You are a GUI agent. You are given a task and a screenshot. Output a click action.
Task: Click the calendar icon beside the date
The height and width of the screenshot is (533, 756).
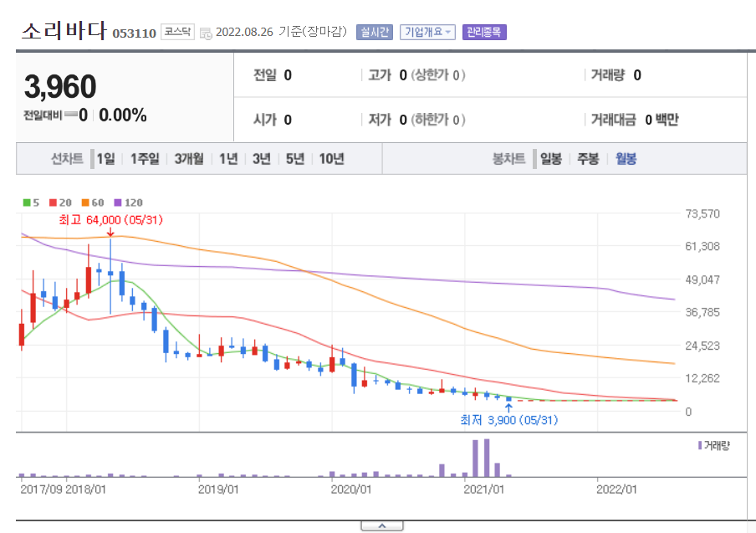click(x=206, y=33)
